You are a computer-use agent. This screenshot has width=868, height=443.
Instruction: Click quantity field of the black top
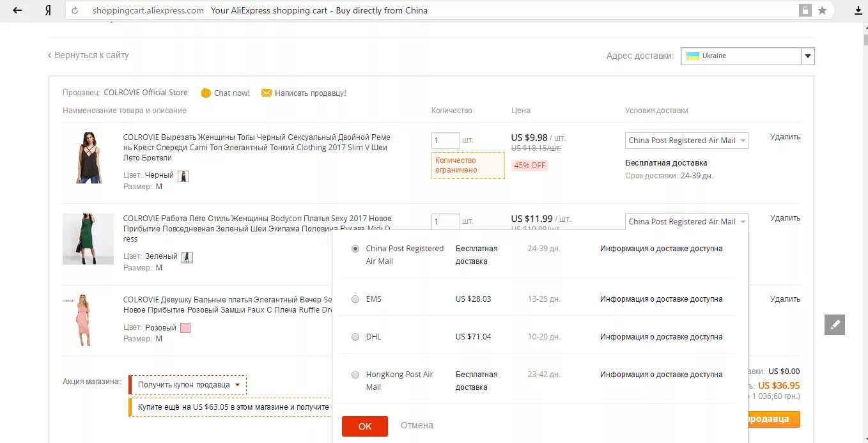tap(446, 140)
